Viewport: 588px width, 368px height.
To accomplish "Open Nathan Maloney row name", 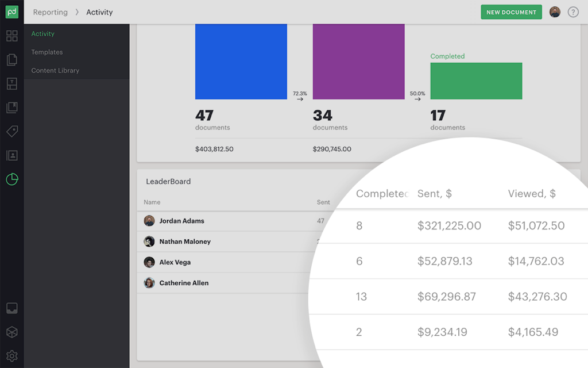I will coord(185,241).
